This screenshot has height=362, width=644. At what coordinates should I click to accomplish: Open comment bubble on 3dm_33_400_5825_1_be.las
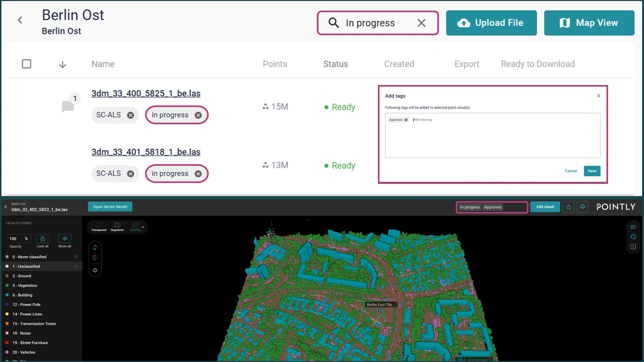coord(68,106)
